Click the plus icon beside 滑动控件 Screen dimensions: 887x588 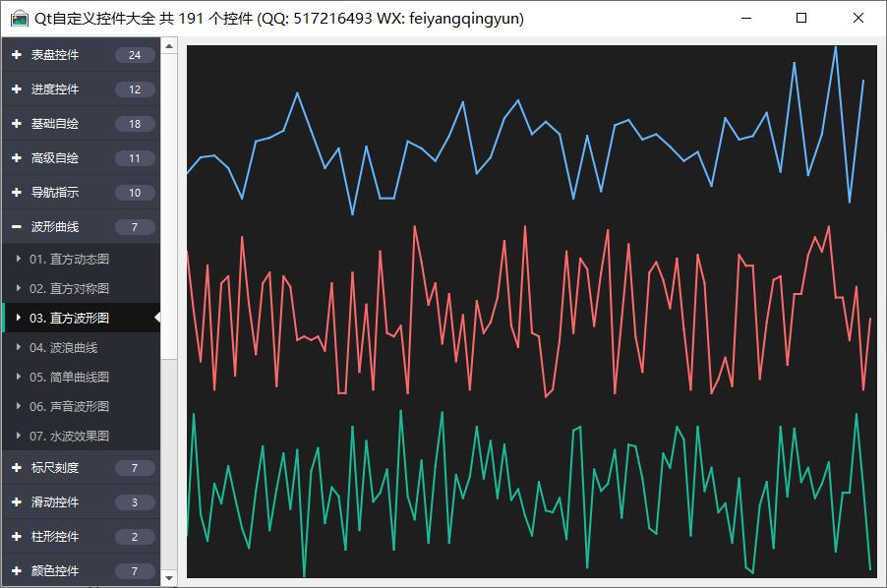17,502
